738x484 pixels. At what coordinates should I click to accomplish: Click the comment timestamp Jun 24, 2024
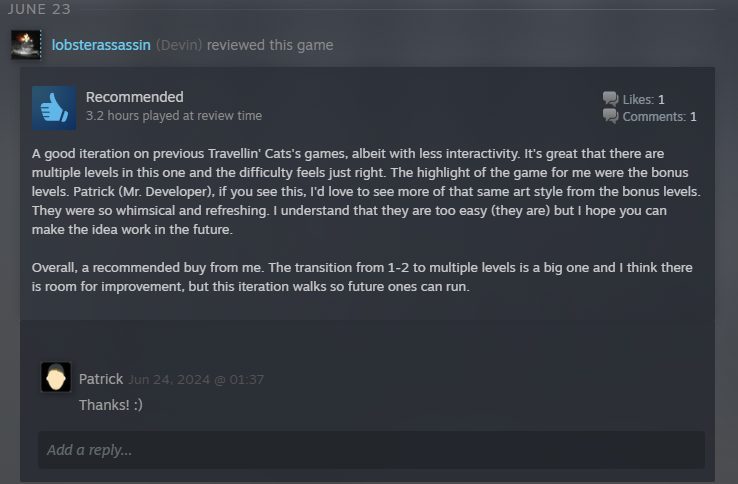(196, 380)
